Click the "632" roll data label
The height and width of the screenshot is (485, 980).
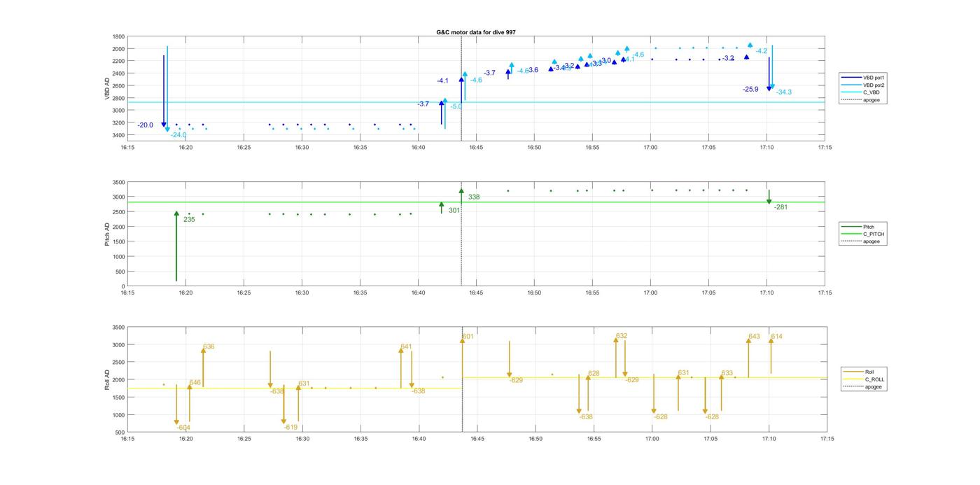click(622, 337)
